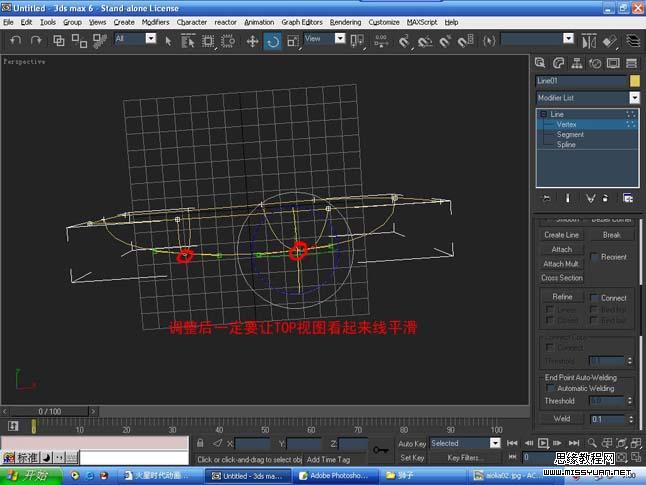The image size is (646, 485).
Task: Click the Refine button
Action: click(562, 297)
